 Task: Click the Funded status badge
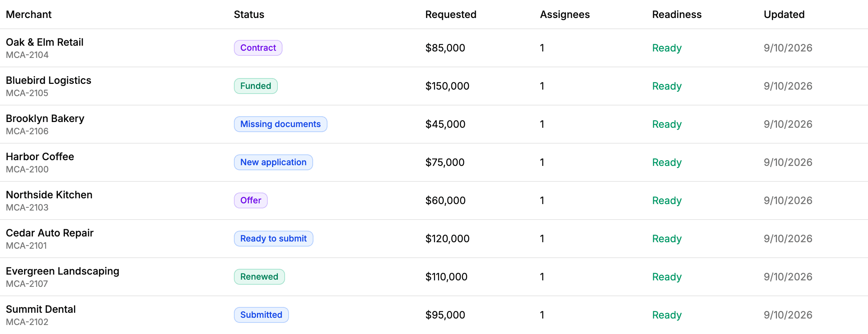coord(256,86)
